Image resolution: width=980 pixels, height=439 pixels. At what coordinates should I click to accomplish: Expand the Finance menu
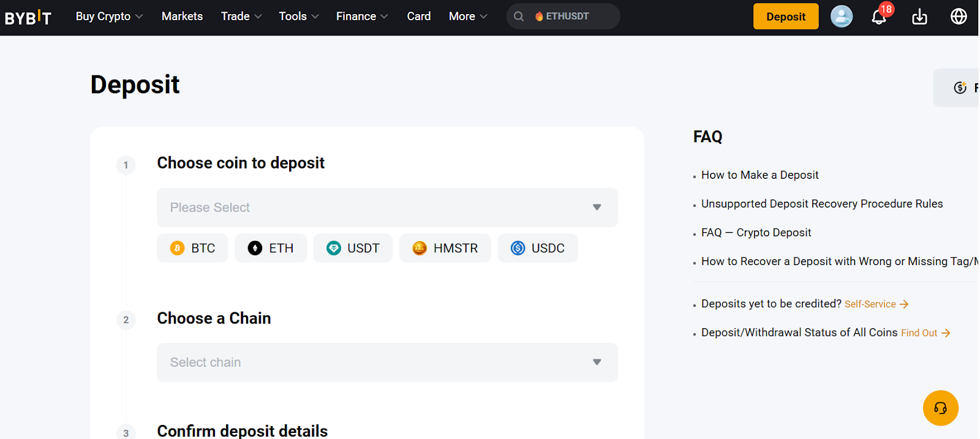coord(362,17)
